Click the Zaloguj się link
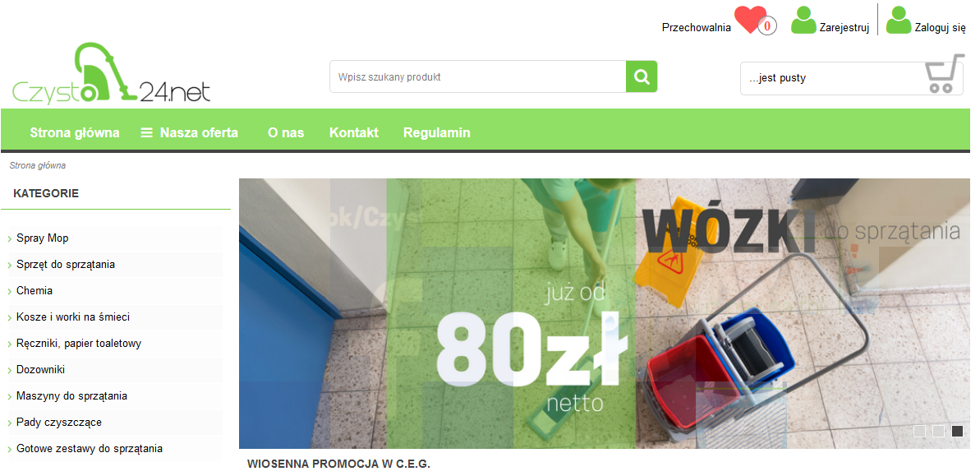 (x=938, y=25)
